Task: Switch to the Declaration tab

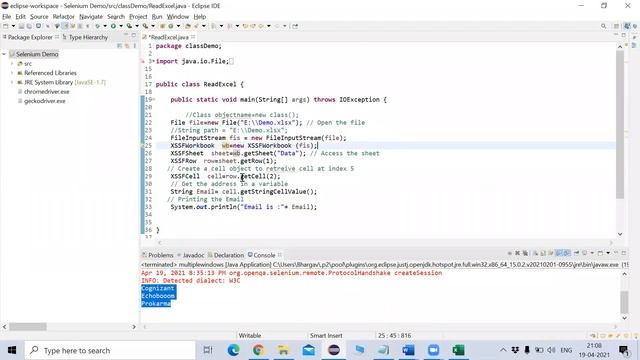Action: pos(226,255)
